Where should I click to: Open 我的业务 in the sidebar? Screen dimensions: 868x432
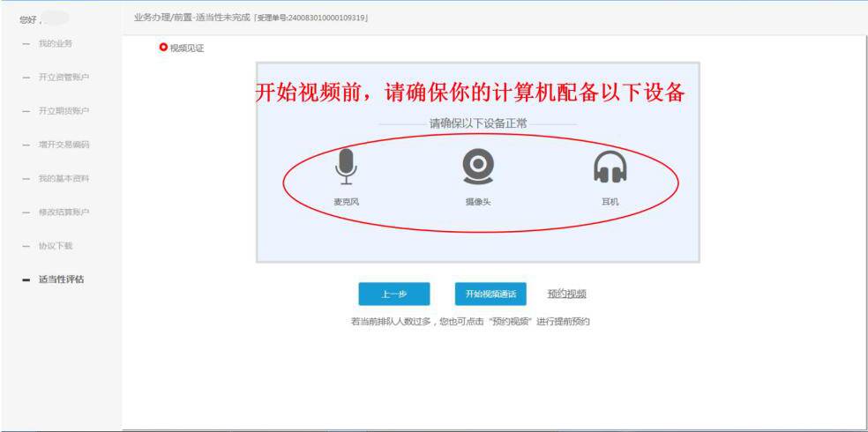click(x=54, y=43)
